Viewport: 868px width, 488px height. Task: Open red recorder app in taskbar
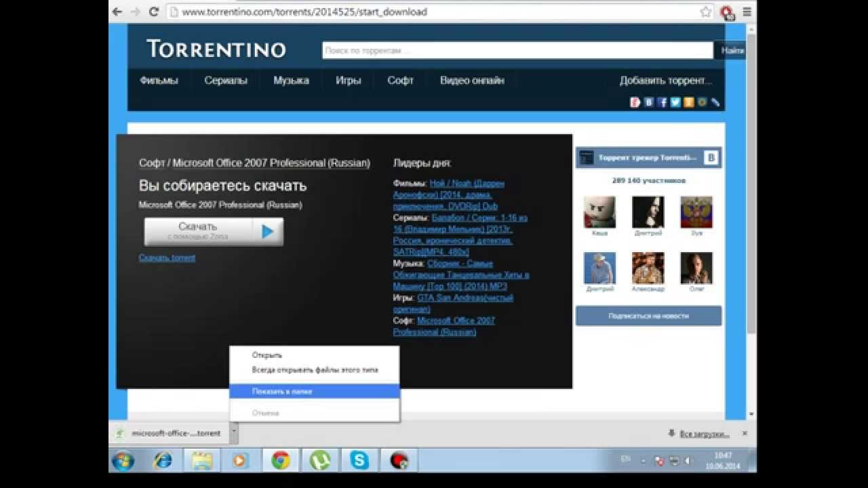(x=399, y=461)
